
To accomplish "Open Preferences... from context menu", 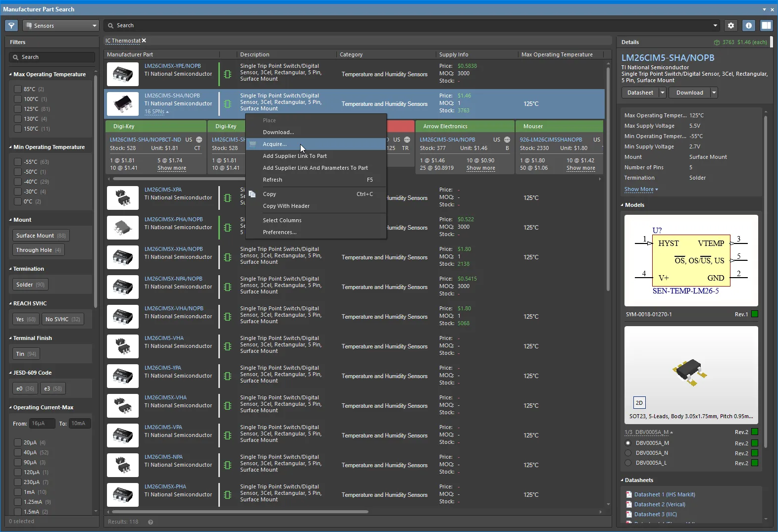I will [316, 232].
